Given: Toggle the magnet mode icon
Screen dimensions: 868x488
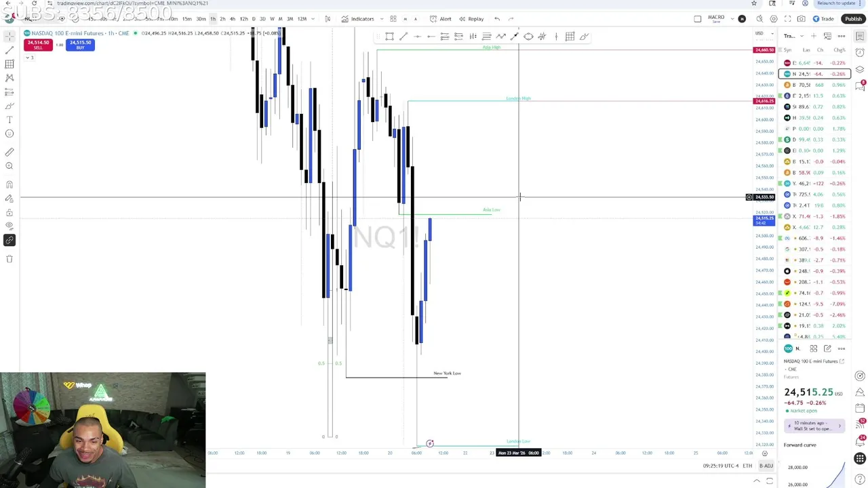Looking at the screenshot, I should pyautogui.click(x=9, y=184).
